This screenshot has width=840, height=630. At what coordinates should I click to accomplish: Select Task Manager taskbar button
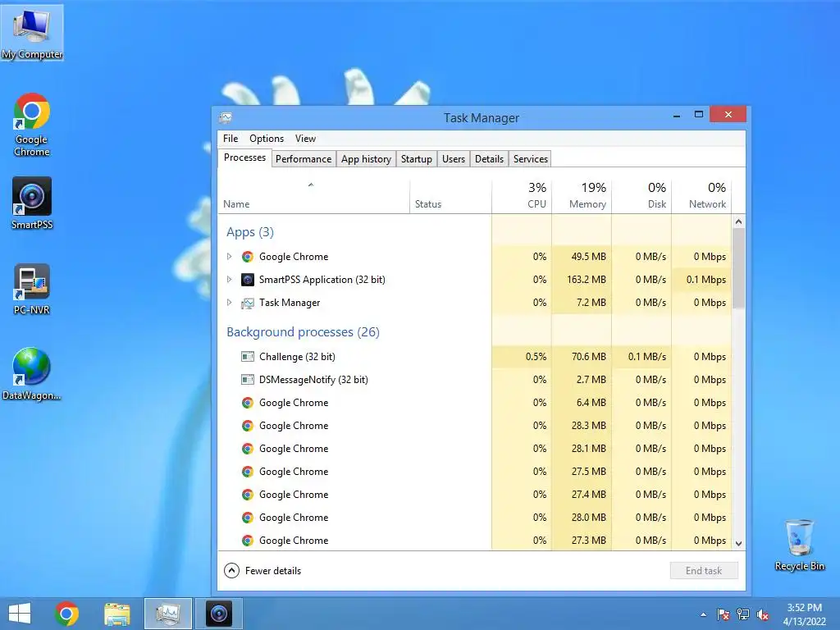(167, 614)
